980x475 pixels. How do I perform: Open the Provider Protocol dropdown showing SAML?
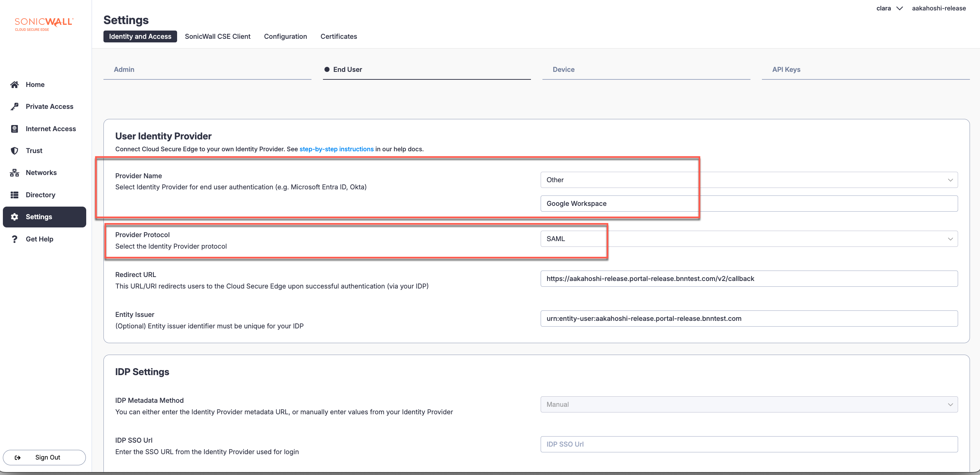(749, 239)
